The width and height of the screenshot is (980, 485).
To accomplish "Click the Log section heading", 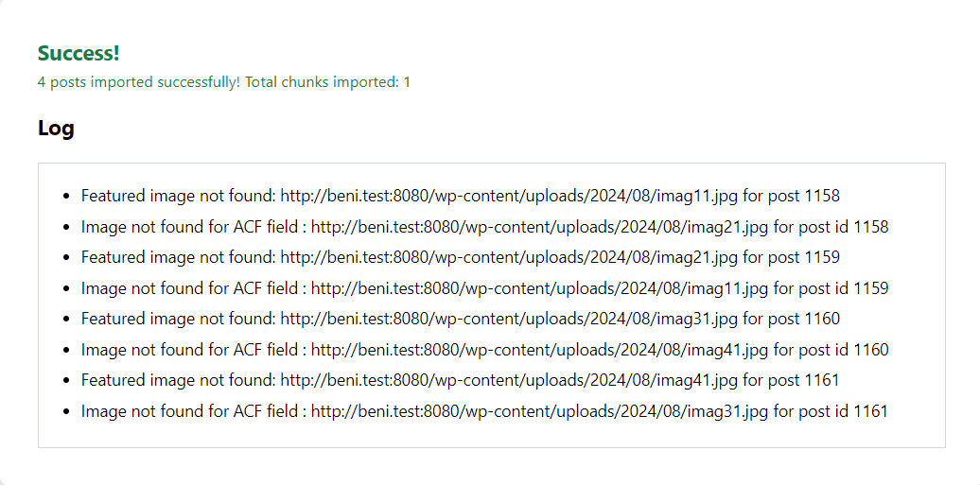I will 56,128.
